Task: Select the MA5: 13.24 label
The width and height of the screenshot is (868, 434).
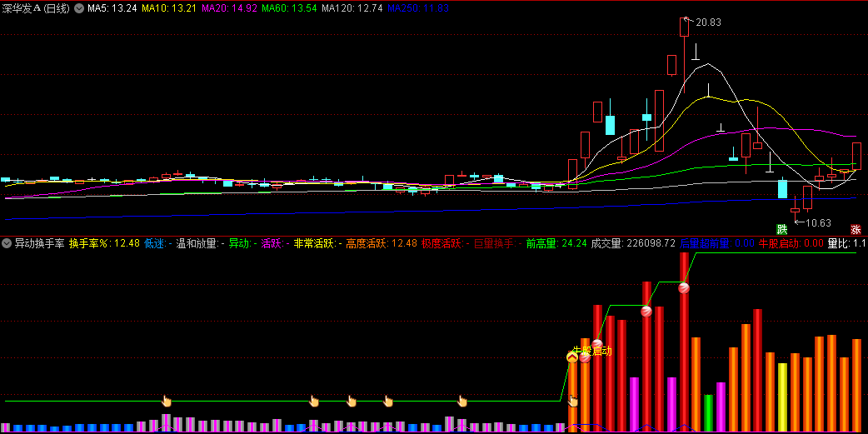Action: pos(112,8)
